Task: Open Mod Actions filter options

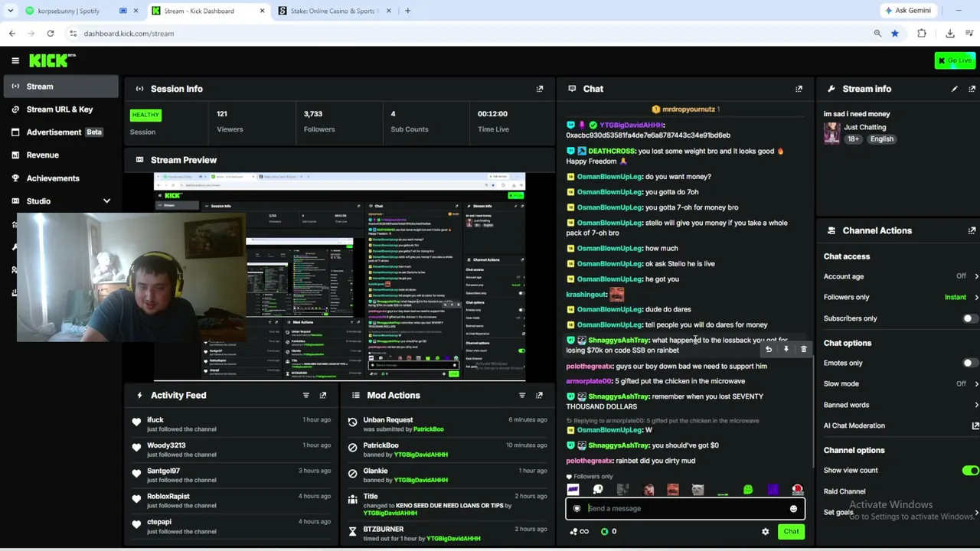Action: point(522,395)
